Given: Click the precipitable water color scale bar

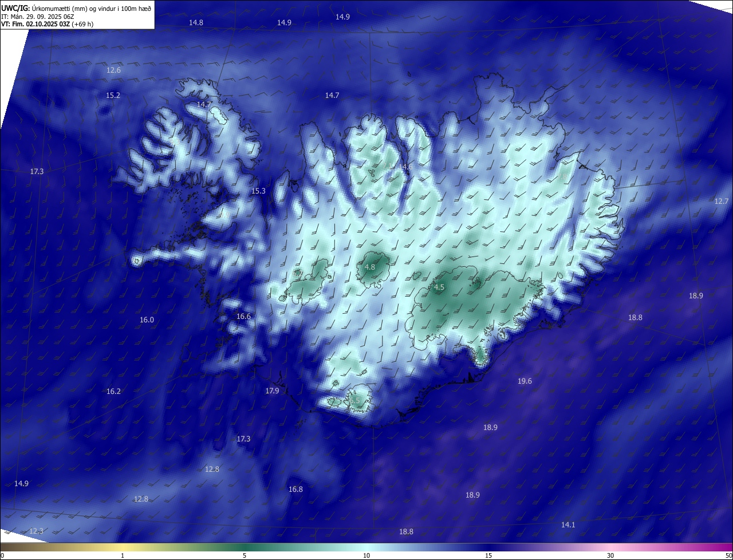Looking at the screenshot, I should pyautogui.click(x=366, y=547).
